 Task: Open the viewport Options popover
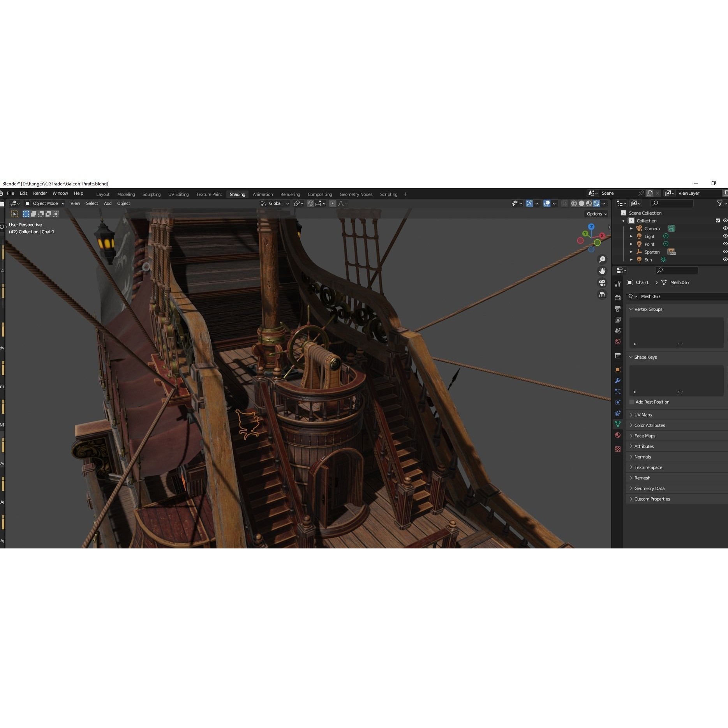(596, 214)
